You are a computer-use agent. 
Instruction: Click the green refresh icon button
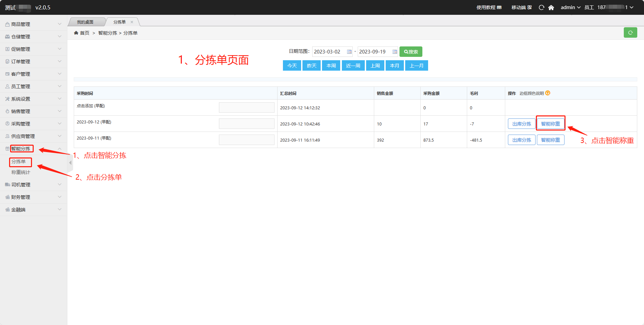630,33
